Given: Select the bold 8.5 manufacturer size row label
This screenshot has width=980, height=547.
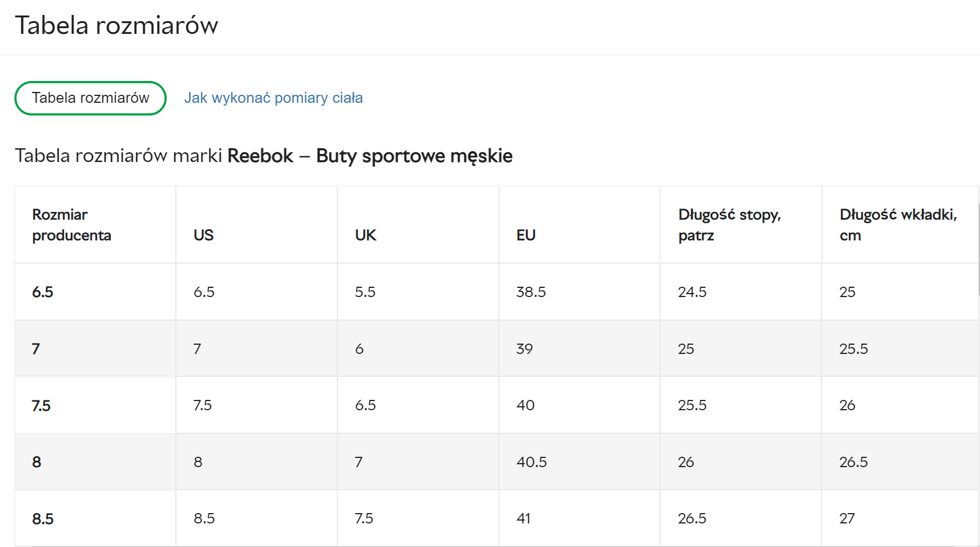Looking at the screenshot, I should (x=43, y=519).
